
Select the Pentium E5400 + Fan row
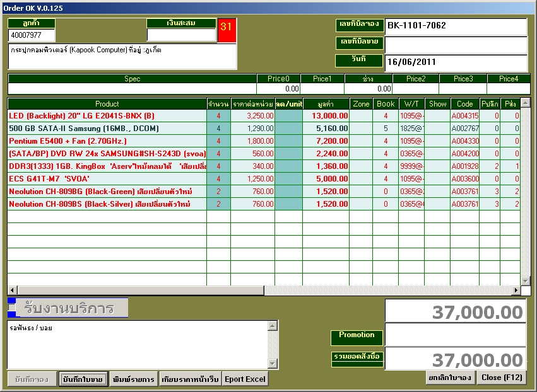pyautogui.click(x=264, y=141)
